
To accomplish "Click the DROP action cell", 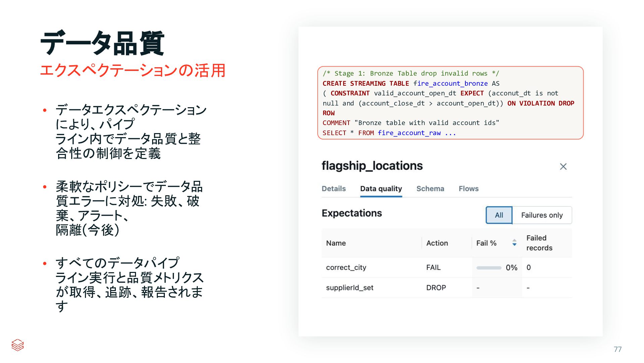I will click(436, 288).
